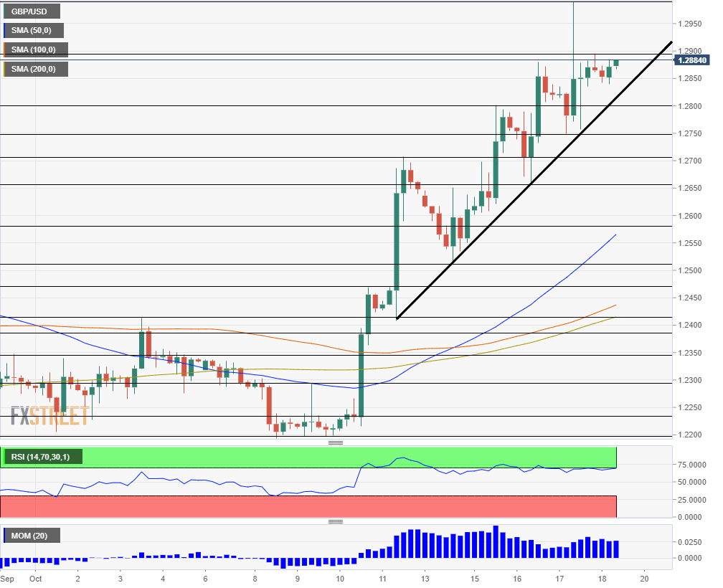Click the 1.2300 price axis label

689,380
